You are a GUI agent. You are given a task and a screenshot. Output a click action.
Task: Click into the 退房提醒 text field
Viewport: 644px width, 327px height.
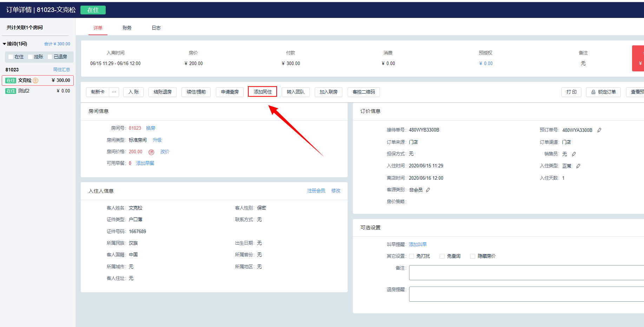[x=526, y=294]
